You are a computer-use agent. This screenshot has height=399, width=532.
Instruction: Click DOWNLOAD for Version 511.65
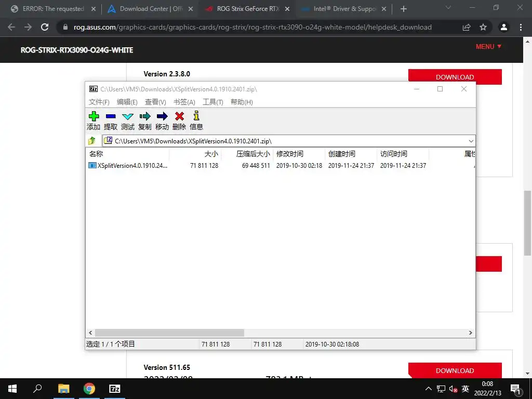point(455,370)
